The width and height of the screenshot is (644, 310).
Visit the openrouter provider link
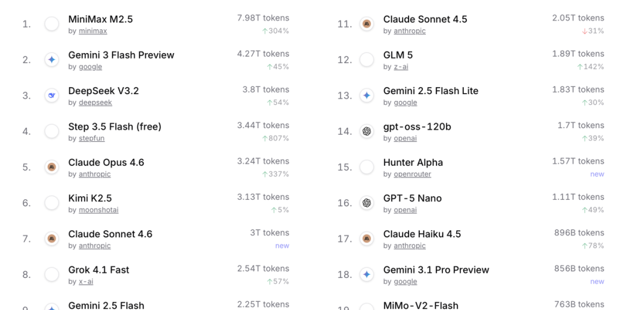coord(412,174)
